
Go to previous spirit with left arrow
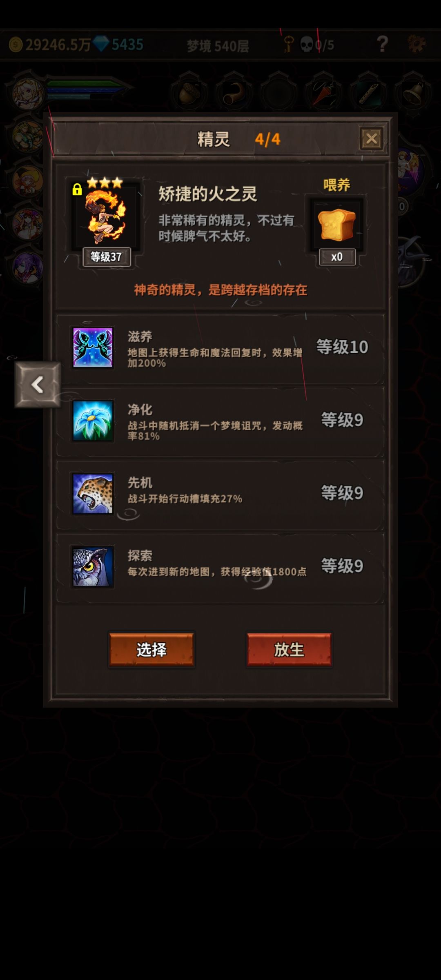38,385
